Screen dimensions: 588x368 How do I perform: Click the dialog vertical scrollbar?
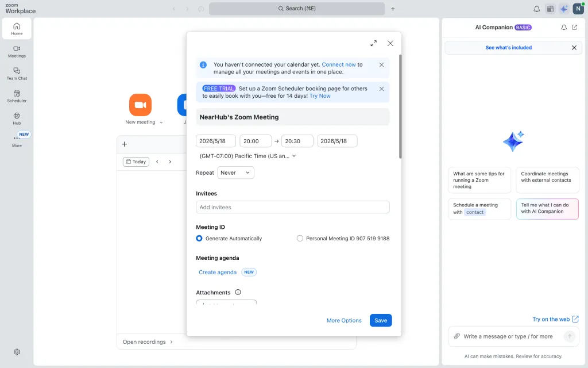pos(400,106)
